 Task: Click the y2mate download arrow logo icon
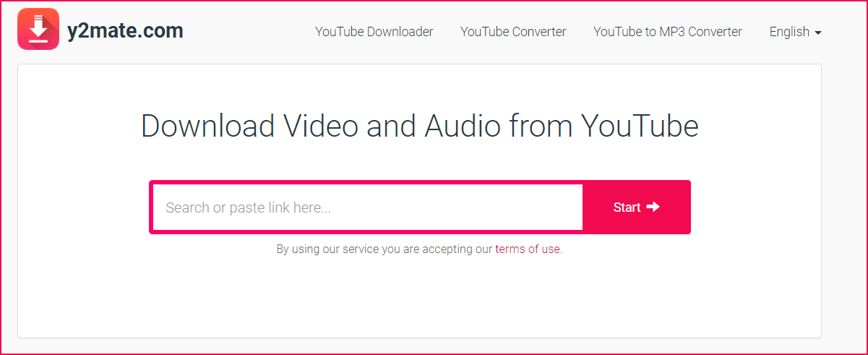point(38,30)
